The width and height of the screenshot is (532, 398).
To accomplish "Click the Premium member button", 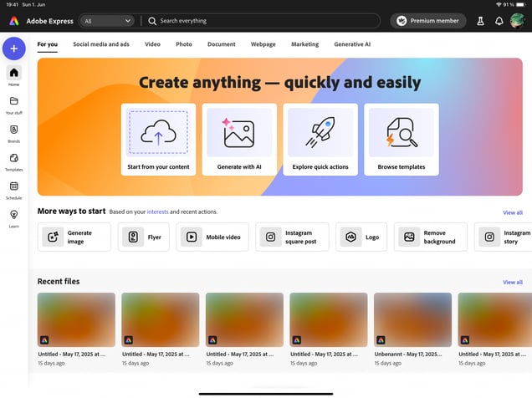I will pyautogui.click(x=427, y=21).
